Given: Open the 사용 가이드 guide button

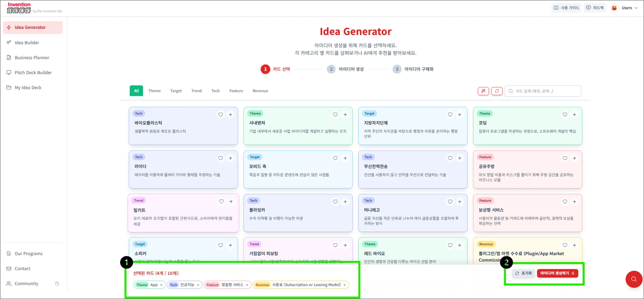Looking at the screenshot, I should (x=566, y=8).
